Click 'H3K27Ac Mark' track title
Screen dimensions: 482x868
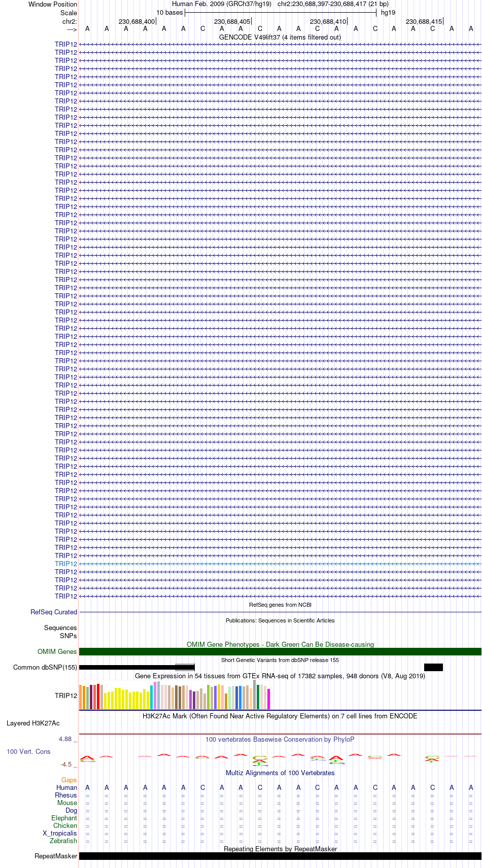[x=280, y=716]
